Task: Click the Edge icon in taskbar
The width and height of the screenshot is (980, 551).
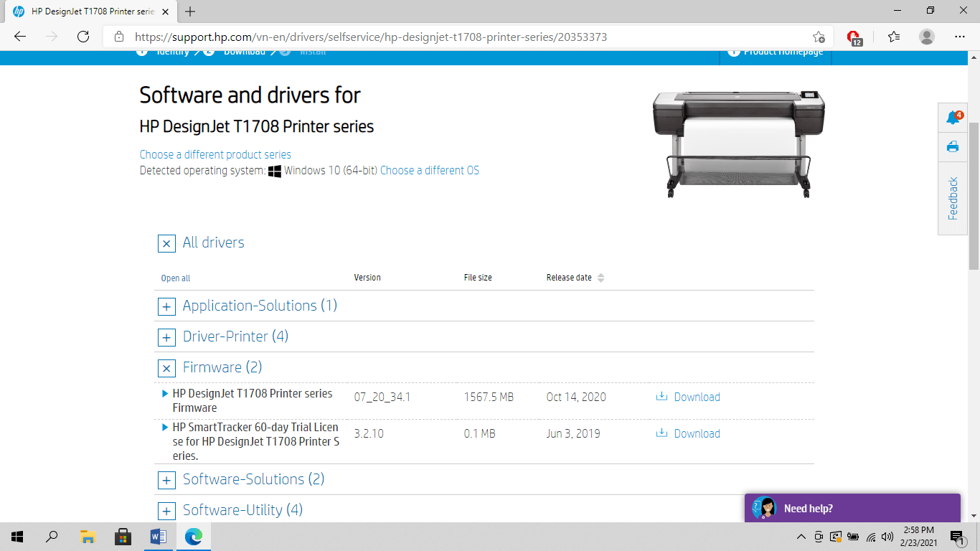Action: pyautogui.click(x=193, y=537)
